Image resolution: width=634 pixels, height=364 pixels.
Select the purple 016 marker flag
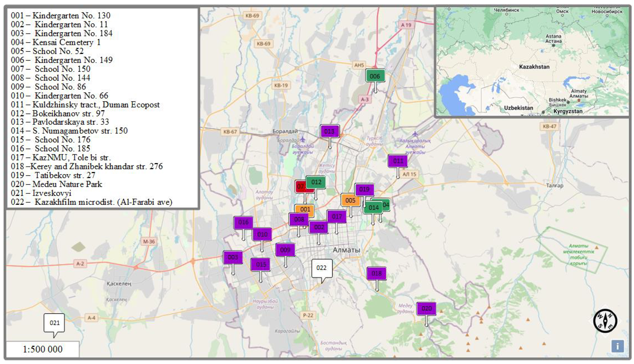(243, 222)
